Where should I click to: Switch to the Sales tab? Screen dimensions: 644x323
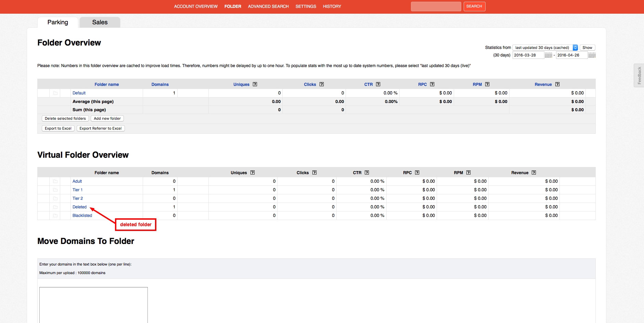tap(100, 22)
